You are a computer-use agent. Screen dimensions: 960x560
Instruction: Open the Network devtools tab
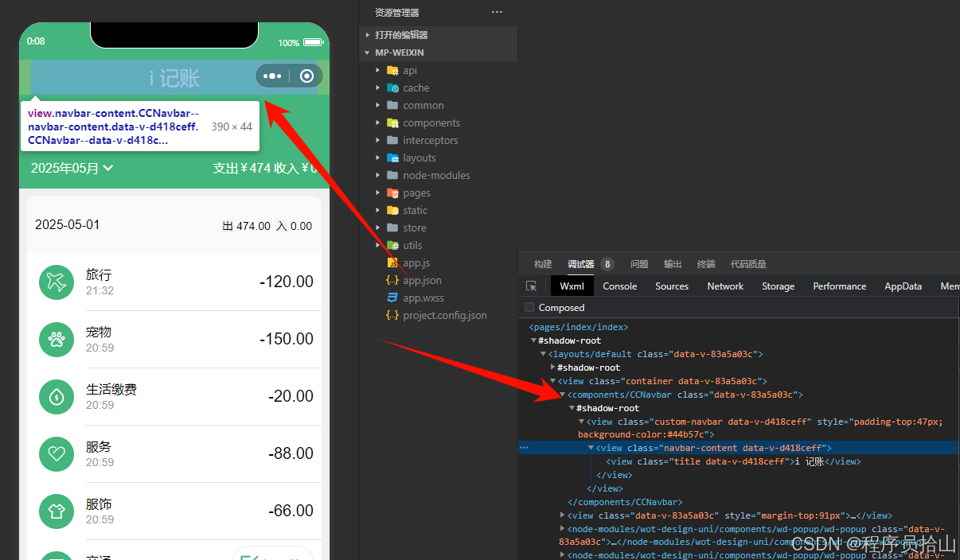[725, 286]
